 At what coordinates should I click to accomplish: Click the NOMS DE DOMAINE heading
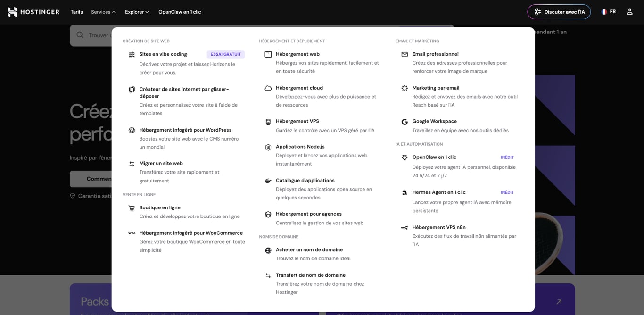point(279,237)
